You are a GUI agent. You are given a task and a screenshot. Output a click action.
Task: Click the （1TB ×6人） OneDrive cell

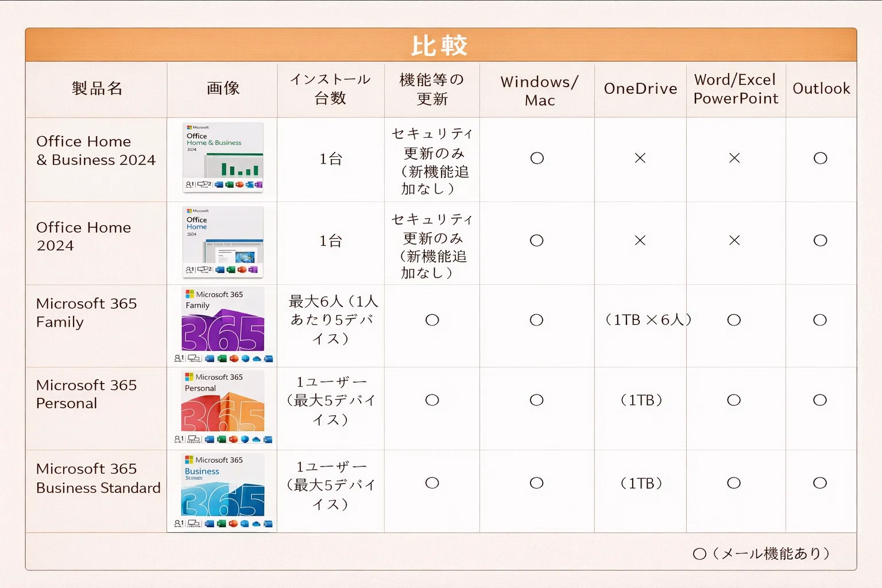tap(648, 320)
